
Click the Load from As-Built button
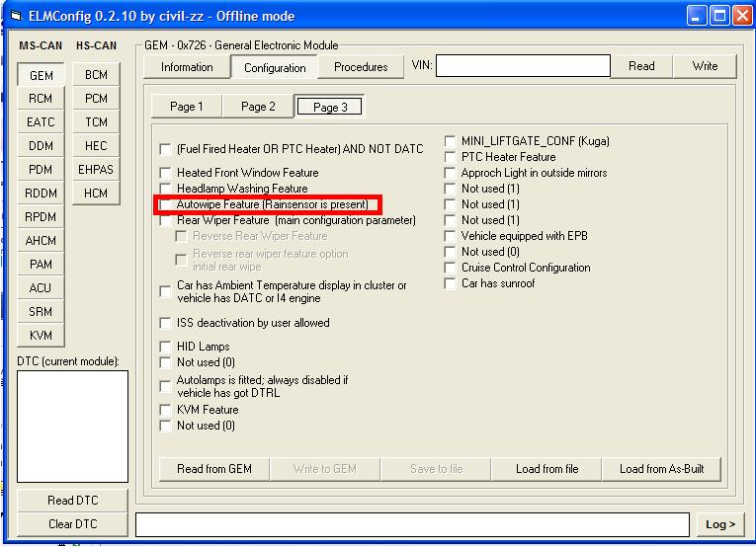click(x=661, y=469)
